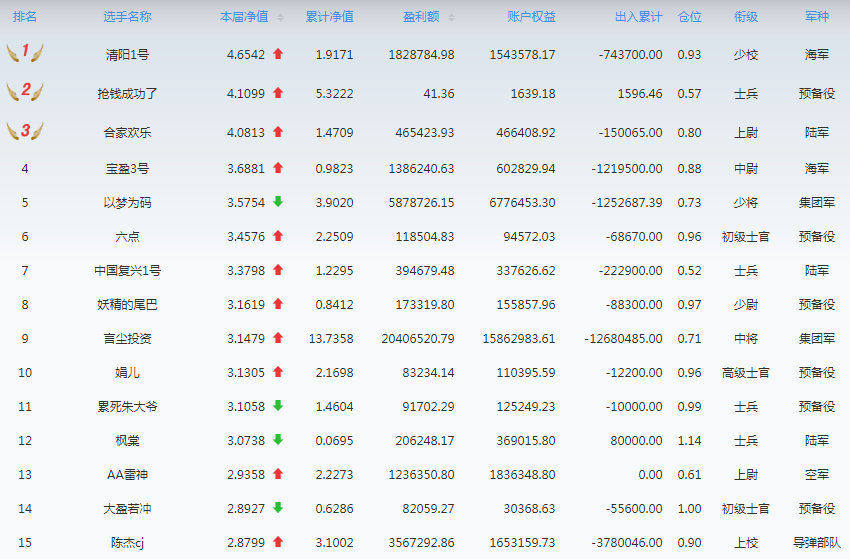The height and width of the screenshot is (559, 850).
Task: Open player 枫棠
Action: (x=127, y=441)
